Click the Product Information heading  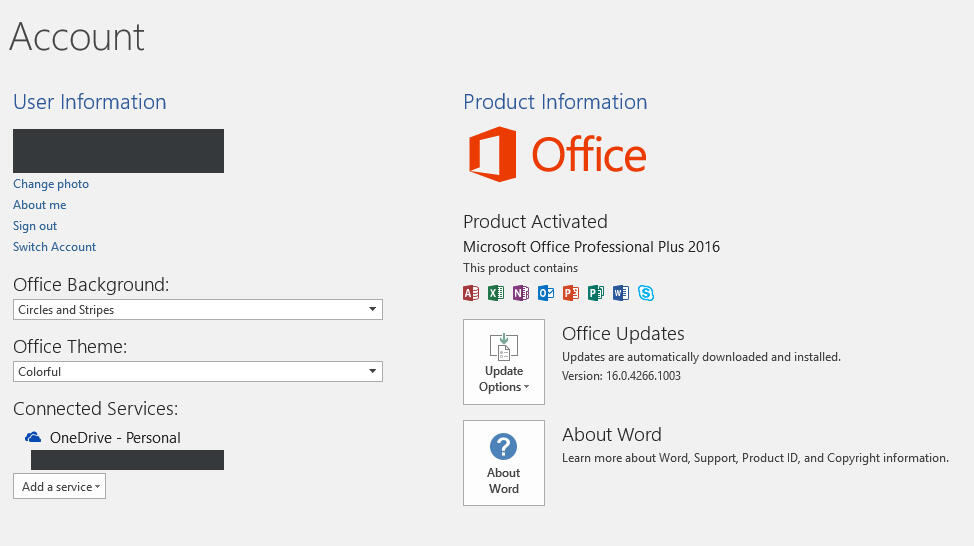pos(555,101)
